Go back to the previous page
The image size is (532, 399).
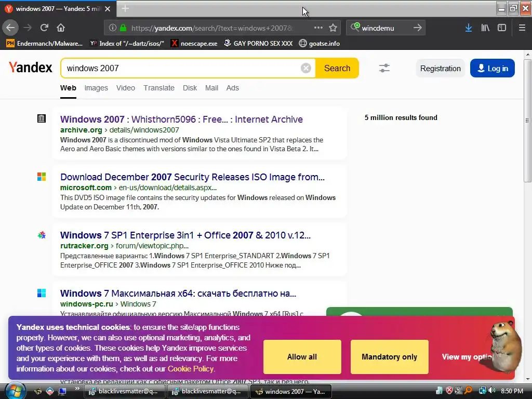click(x=10, y=28)
